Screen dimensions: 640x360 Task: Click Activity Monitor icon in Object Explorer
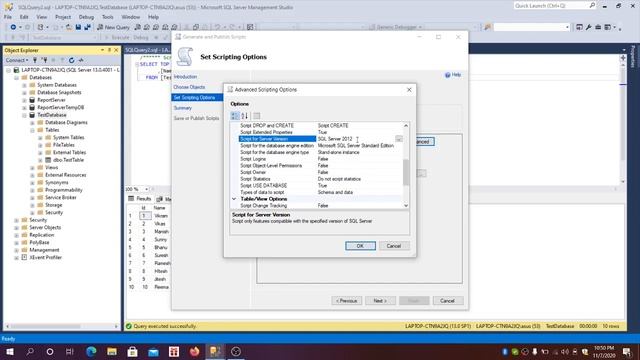coord(81,60)
